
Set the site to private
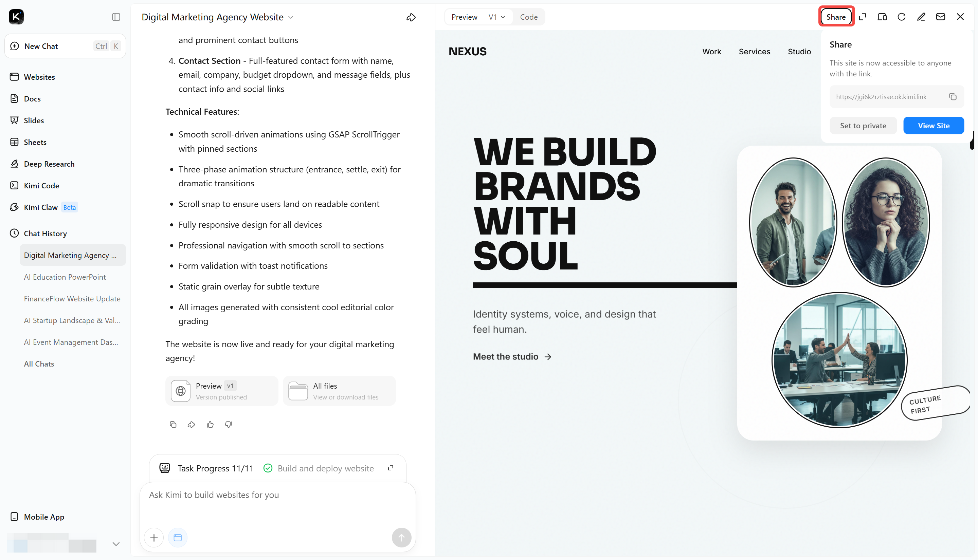click(x=863, y=126)
